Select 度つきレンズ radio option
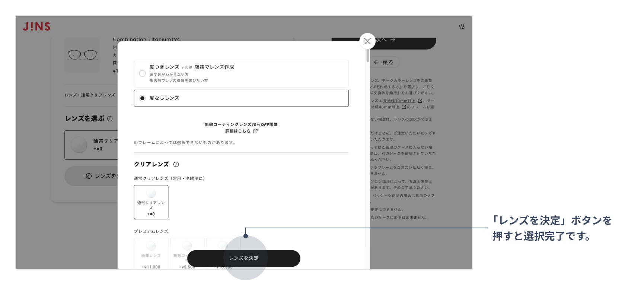 coord(142,74)
